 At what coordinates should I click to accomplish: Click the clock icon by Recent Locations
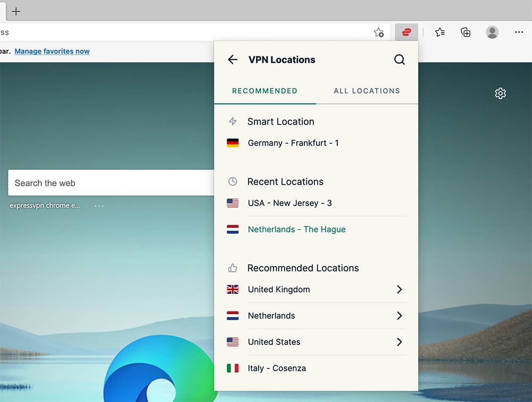(233, 182)
